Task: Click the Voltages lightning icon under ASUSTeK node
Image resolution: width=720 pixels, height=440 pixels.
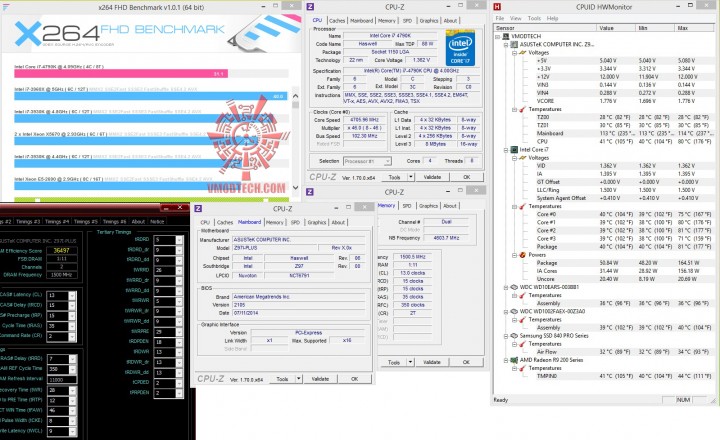Action: click(x=523, y=53)
